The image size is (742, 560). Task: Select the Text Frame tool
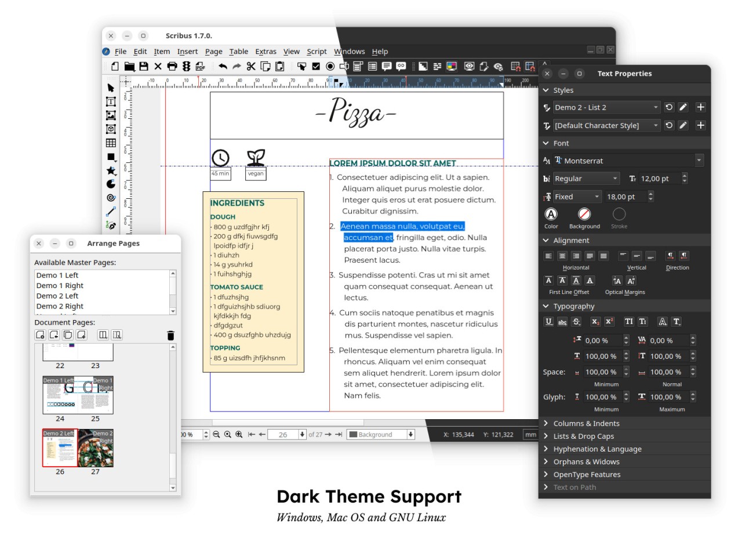(x=111, y=101)
